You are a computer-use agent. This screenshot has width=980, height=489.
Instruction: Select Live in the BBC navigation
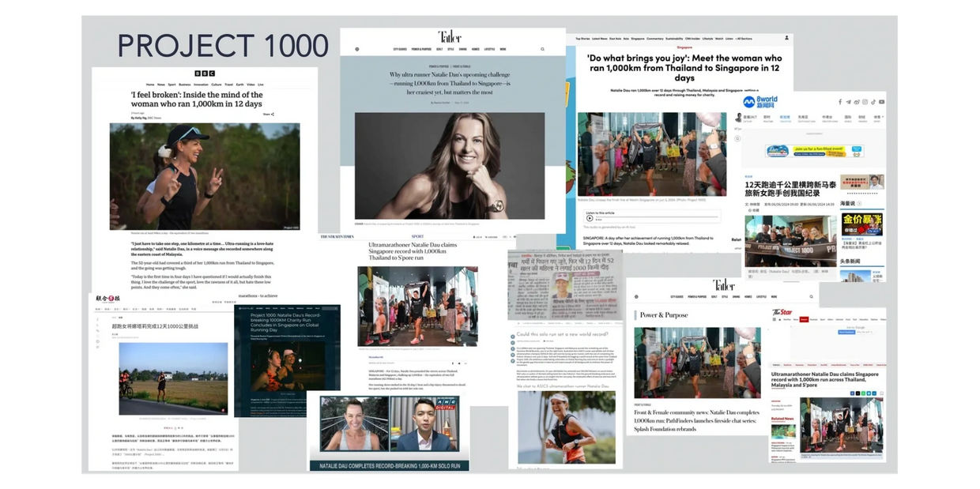pyautogui.click(x=261, y=85)
